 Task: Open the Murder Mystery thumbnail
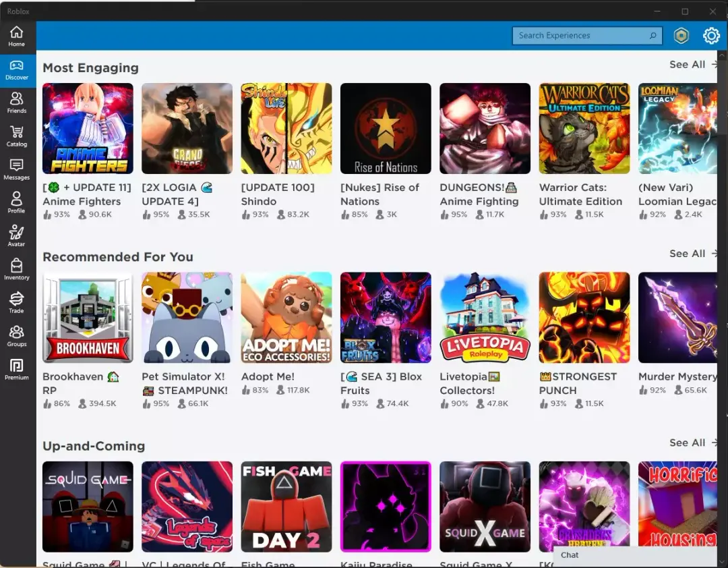(x=678, y=318)
